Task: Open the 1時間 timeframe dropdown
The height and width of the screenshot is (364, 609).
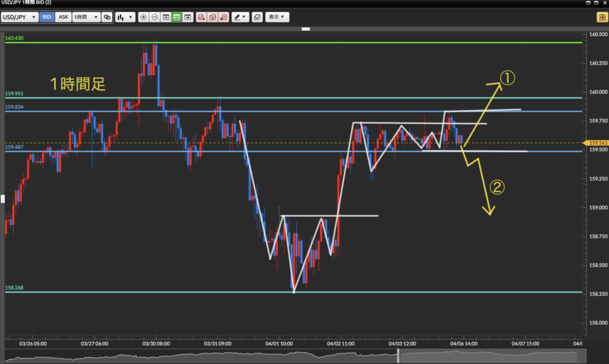Action: (x=86, y=17)
